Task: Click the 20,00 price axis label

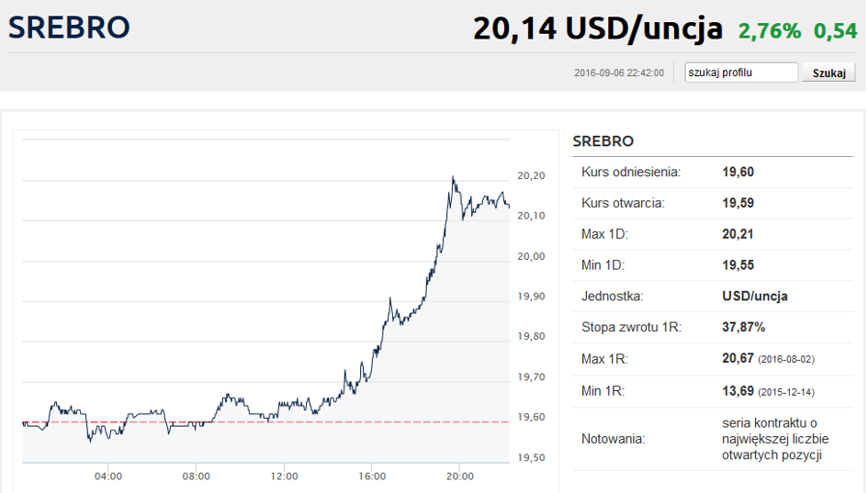Action: (x=532, y=256)
